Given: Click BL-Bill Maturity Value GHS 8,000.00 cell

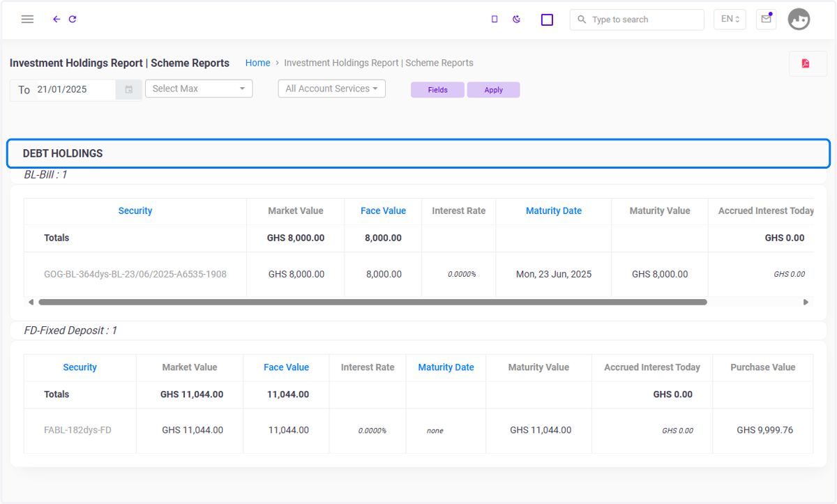Looking at the screenshot, I should pos(660,274).
